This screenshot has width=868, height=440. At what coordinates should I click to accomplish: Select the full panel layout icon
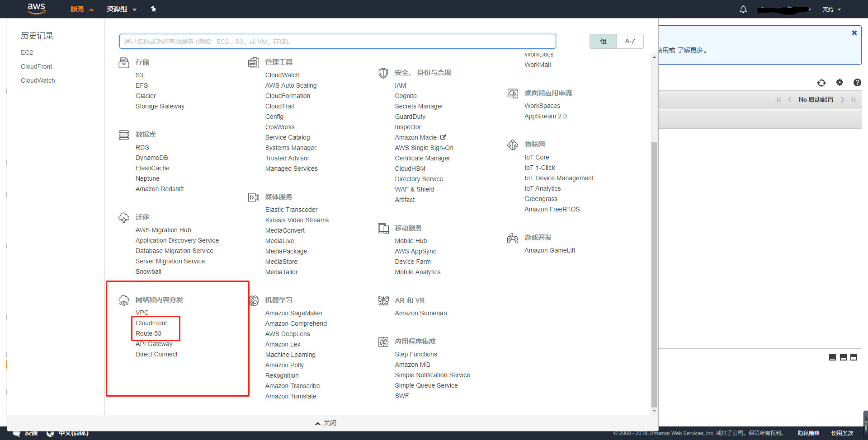coord(854,357)
